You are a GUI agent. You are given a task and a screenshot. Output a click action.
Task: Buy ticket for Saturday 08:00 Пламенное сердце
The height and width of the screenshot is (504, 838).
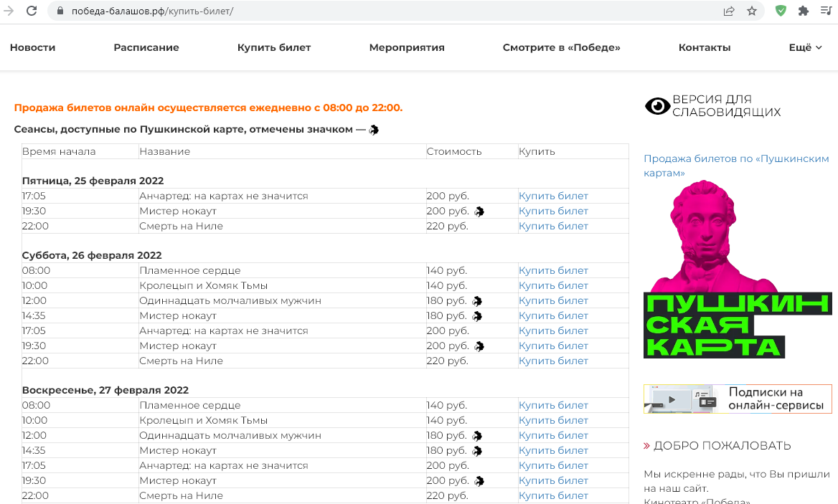click(553, 271)
